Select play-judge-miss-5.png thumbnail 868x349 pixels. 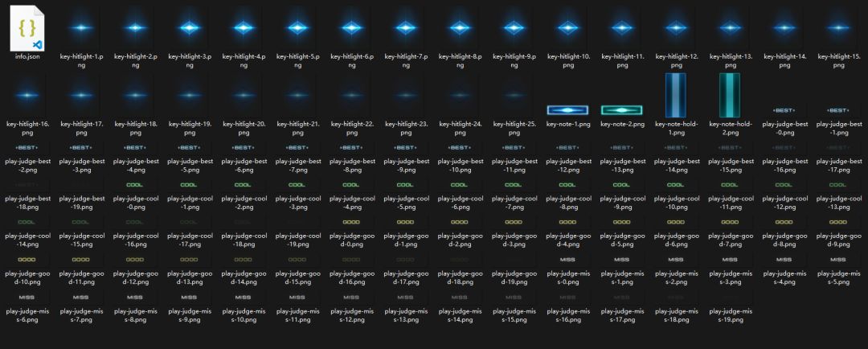tap(838, 260)
